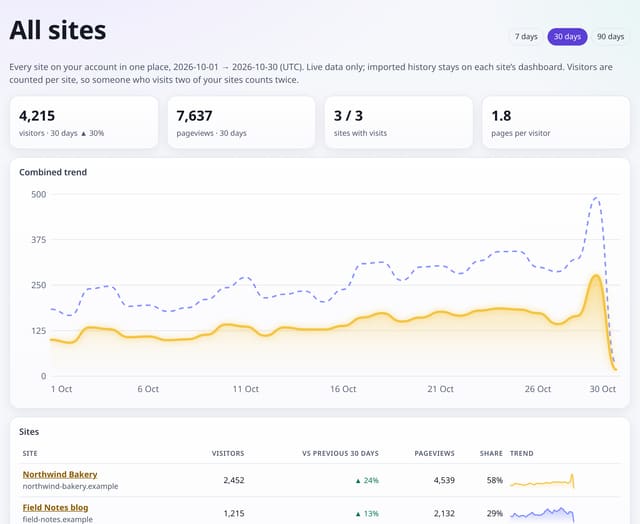The height and width of the screenshot is (524, 640).
Task: Select the 30 days range
Action: pyautogui.click(x=567, y=37)
